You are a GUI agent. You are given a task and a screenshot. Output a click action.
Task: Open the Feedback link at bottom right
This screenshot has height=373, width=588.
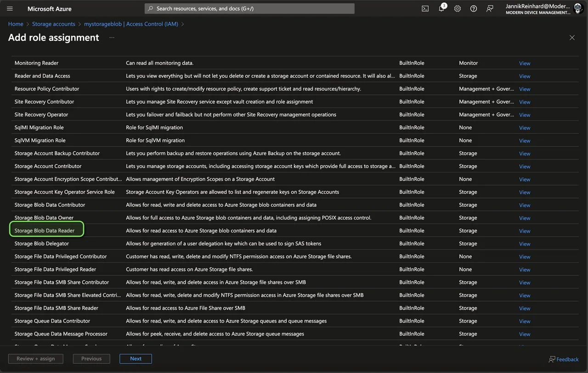(564, 359)
